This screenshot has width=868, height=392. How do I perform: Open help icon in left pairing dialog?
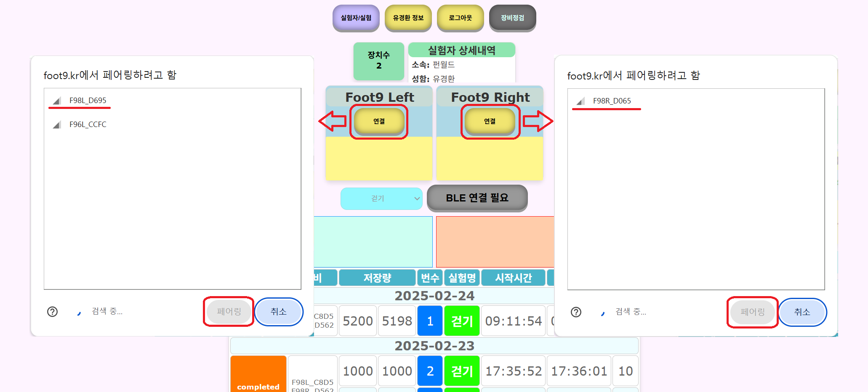click(52, 312)
